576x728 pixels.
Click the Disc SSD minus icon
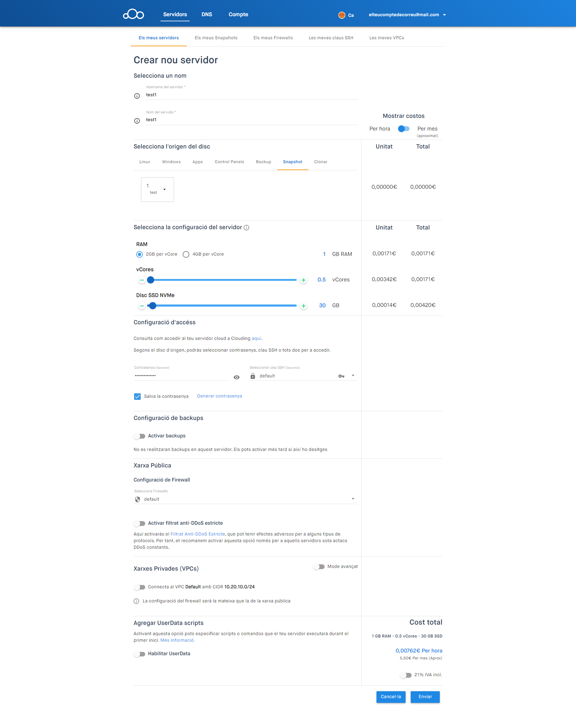[x=142, y=306]
